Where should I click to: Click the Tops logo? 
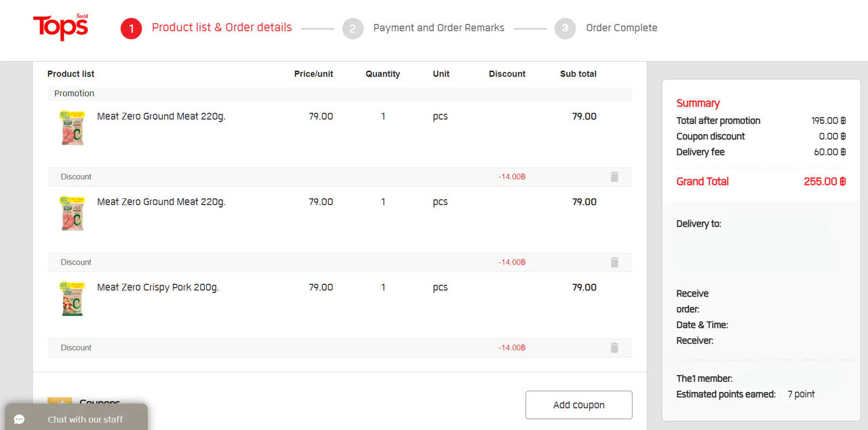[x=60, y=27]
